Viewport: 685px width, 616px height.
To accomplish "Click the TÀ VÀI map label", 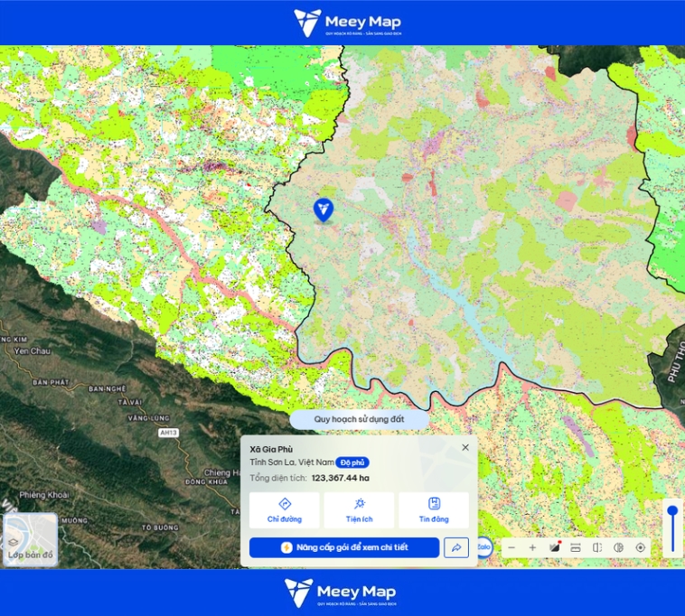I will pyautogui.click(x=130, y=402).
